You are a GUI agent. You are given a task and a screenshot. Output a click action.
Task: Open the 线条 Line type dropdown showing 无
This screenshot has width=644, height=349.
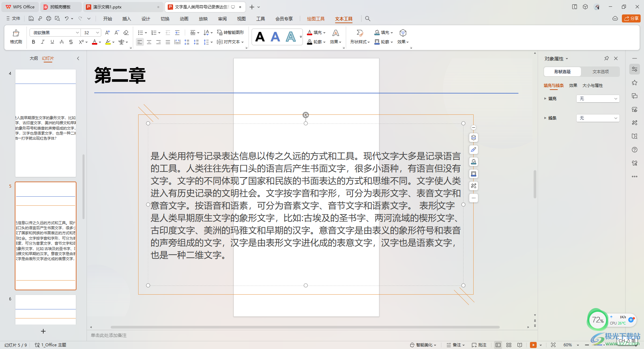pos(598,118)
